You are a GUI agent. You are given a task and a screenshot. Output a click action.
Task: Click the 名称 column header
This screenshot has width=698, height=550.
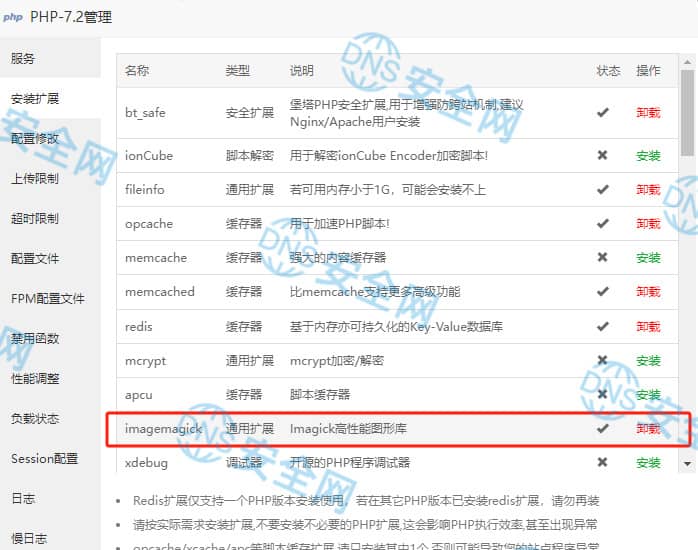tap(137, 70)
